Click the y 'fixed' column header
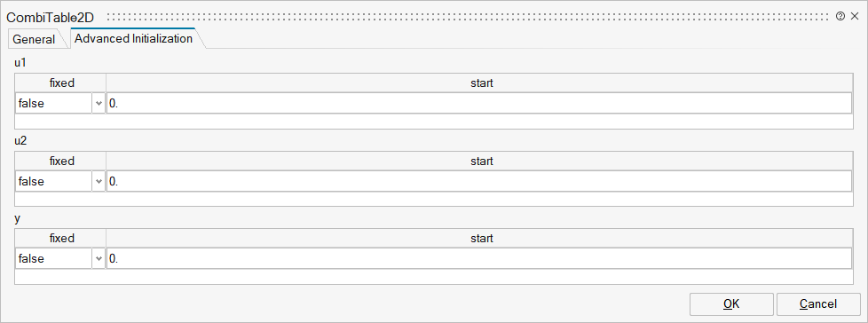This screenshot has width=868, height=323. click(x=61, y=239)
